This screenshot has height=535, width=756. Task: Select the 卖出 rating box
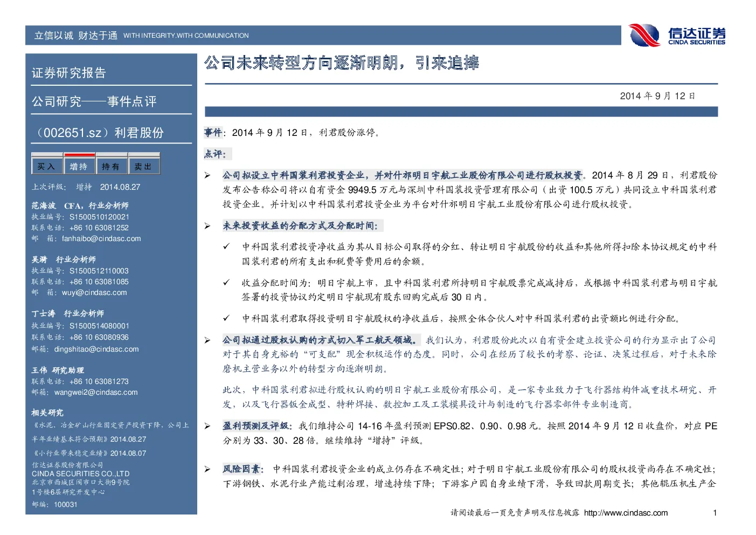(x=143, y=166)
